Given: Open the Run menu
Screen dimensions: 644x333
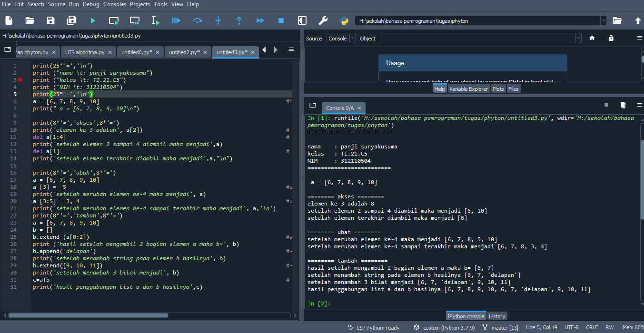Looking at the screenshot, I should (74, 4).
